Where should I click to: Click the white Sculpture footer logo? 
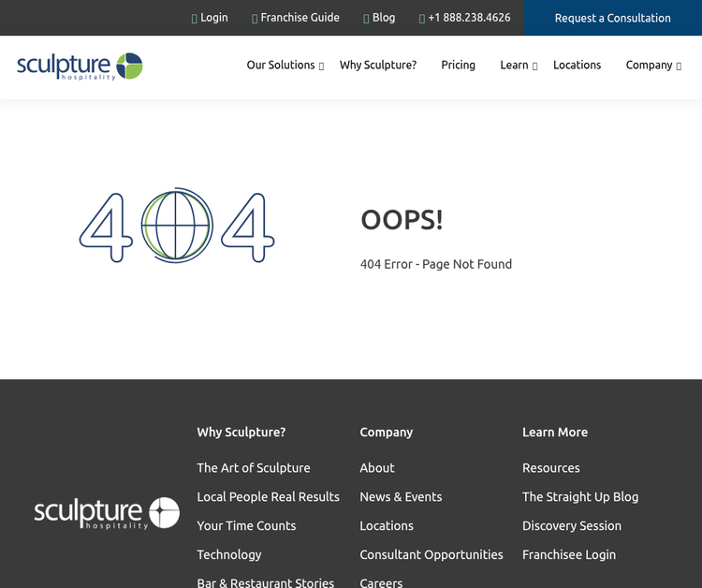pyautogui.click(x=107, y=513)
